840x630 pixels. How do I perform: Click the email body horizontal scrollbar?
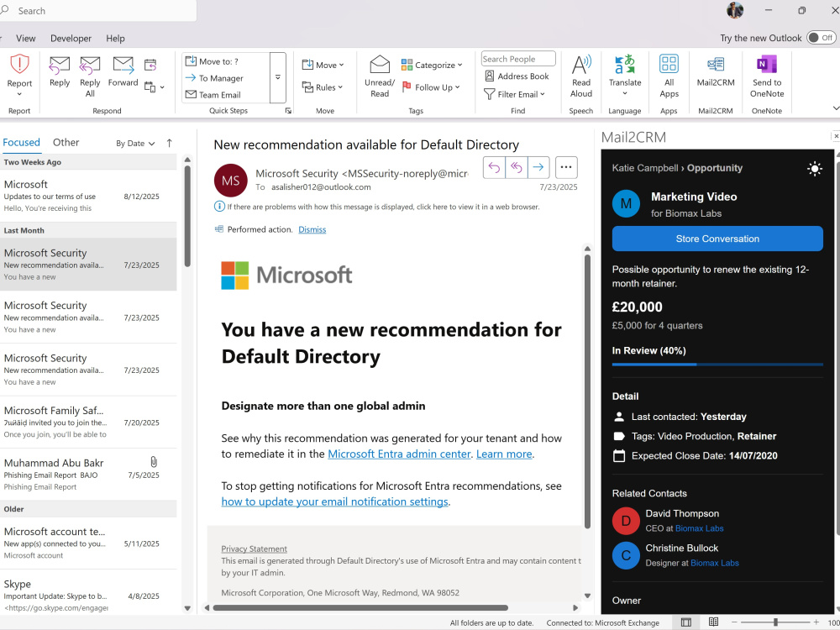pos(360,608)
